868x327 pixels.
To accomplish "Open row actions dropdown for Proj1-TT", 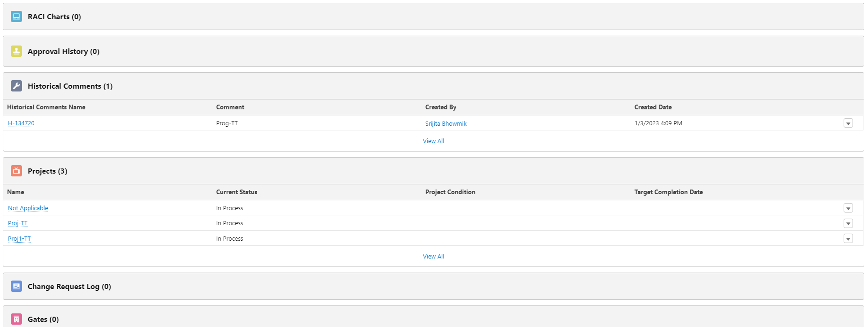I will click(x=848, y=239).
